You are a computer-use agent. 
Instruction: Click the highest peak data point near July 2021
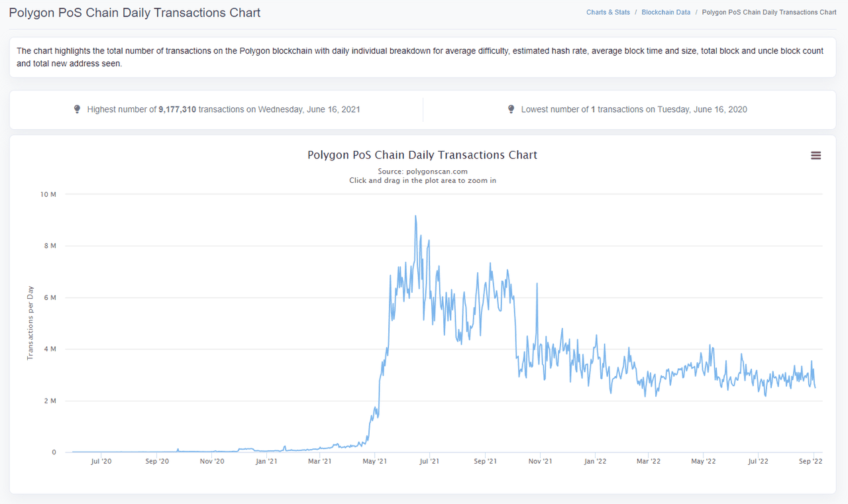pyautogui.click(x=415, y=215)
